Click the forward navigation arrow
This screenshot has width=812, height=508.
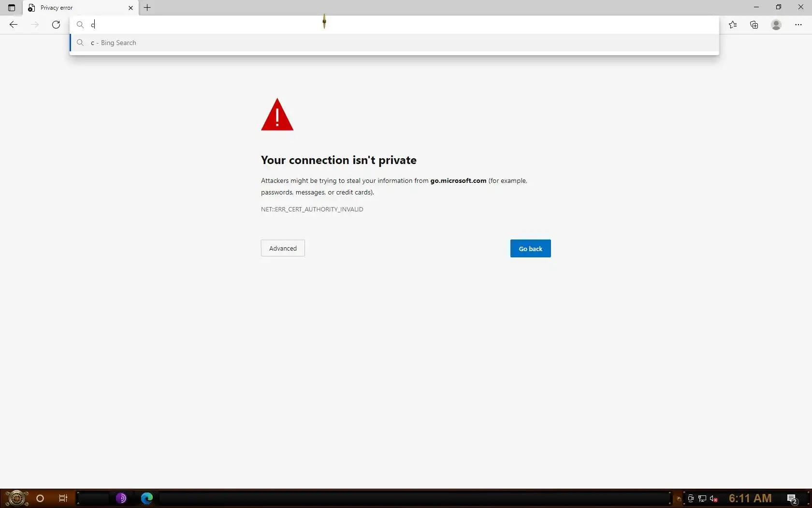[x=35, y=25]
